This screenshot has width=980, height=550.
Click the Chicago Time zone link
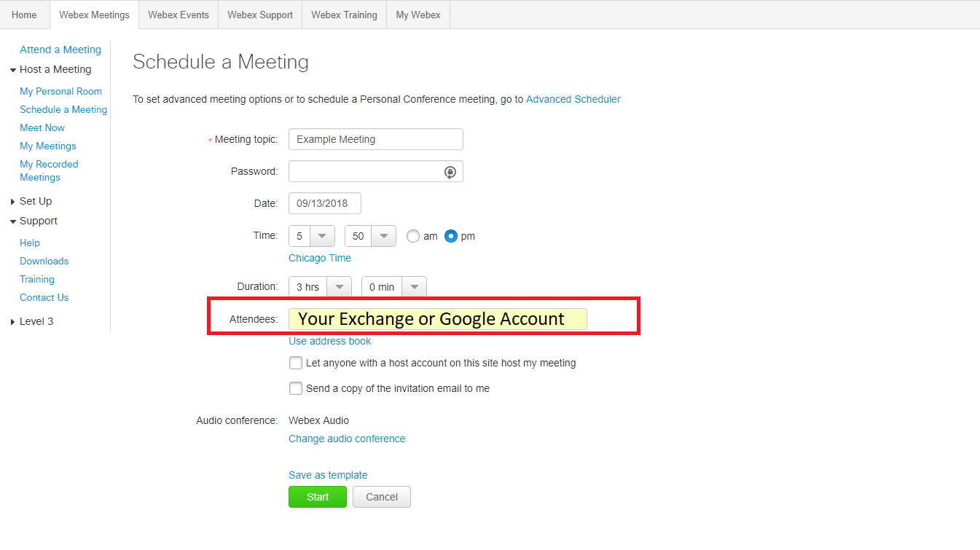click(x=320, y=258)
